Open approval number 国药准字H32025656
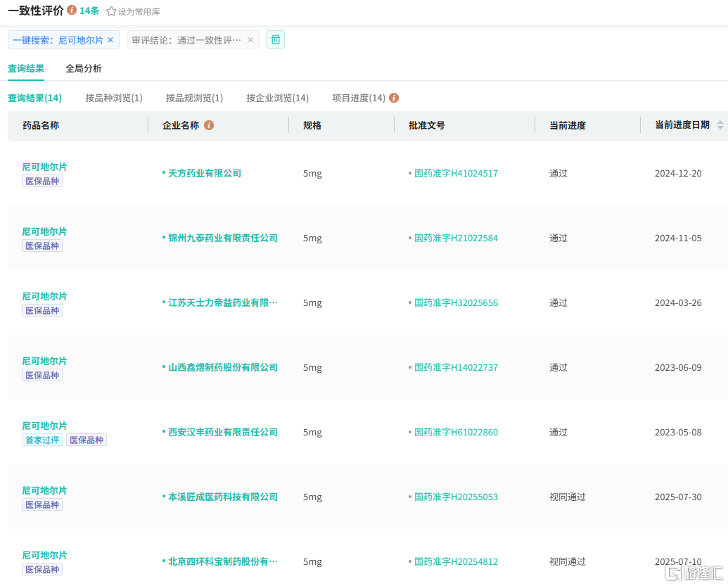 [x=456, y=302]
